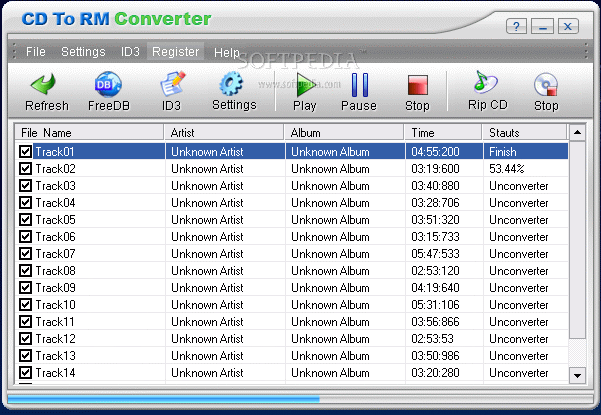Image resolution: width=601 pixels, height=415 pixels.
Task: Open the ID3 tag editor icon
Action: 172,84
